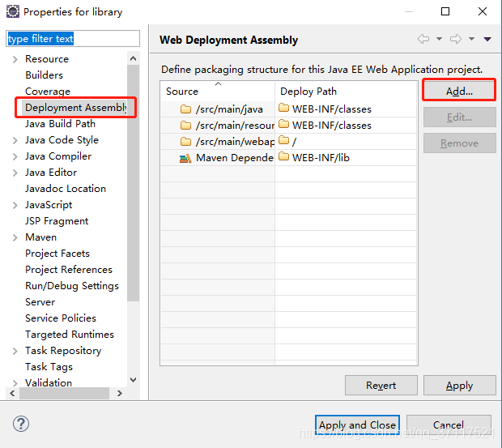
Task: Click the Maven Dependencies library icon
Action: [x=185, y=158]
